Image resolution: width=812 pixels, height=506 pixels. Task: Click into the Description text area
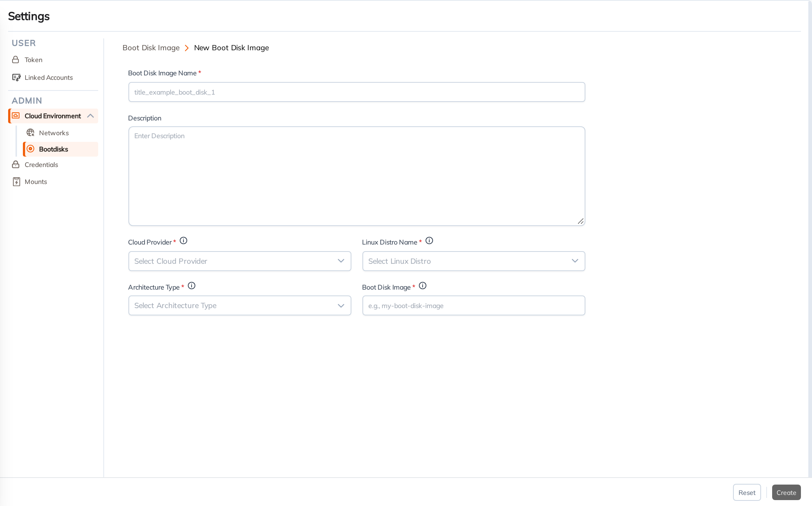[357, 176]
